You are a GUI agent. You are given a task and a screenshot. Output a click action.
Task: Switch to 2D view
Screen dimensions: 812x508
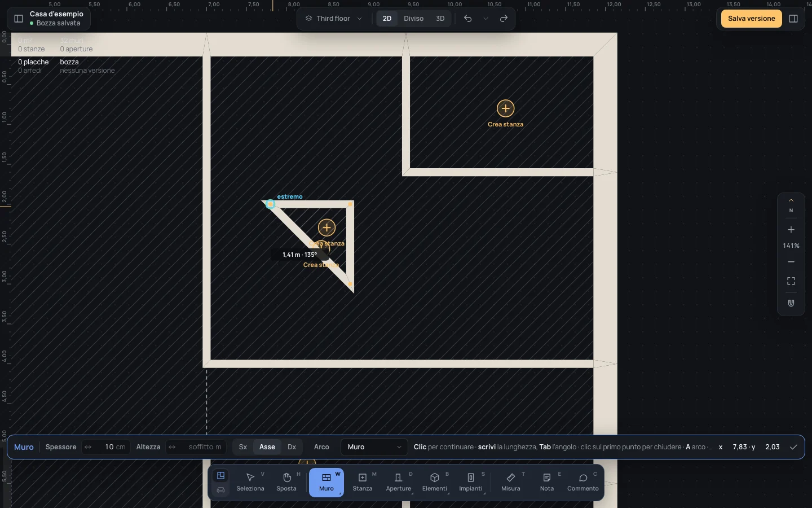(x=387, y=19)
